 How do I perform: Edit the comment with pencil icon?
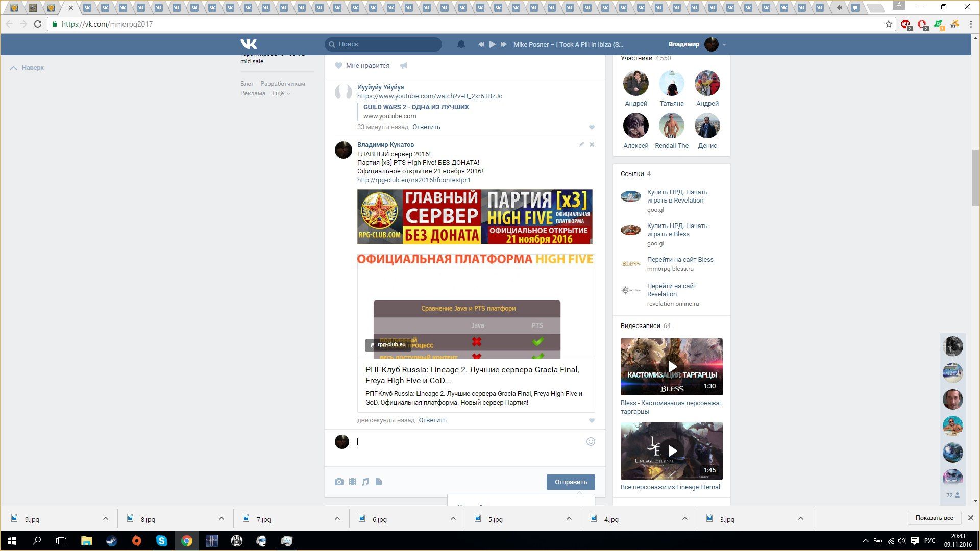point(581,145)
